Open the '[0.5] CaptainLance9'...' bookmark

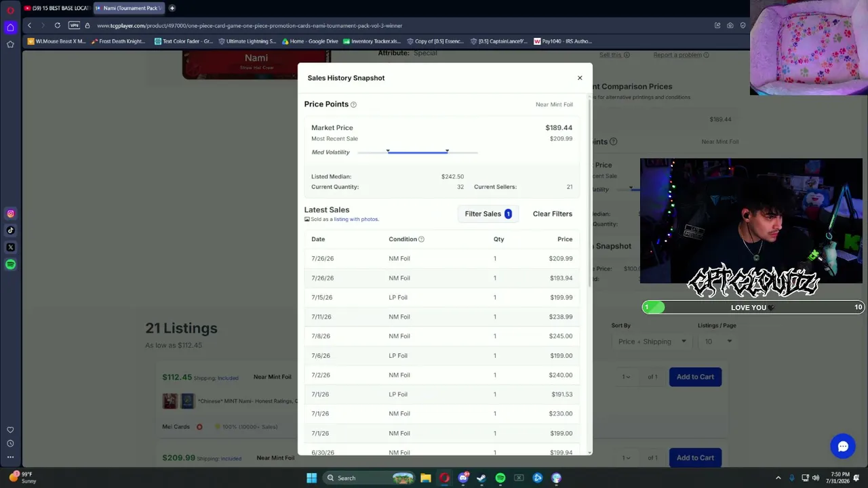[498, 41]
